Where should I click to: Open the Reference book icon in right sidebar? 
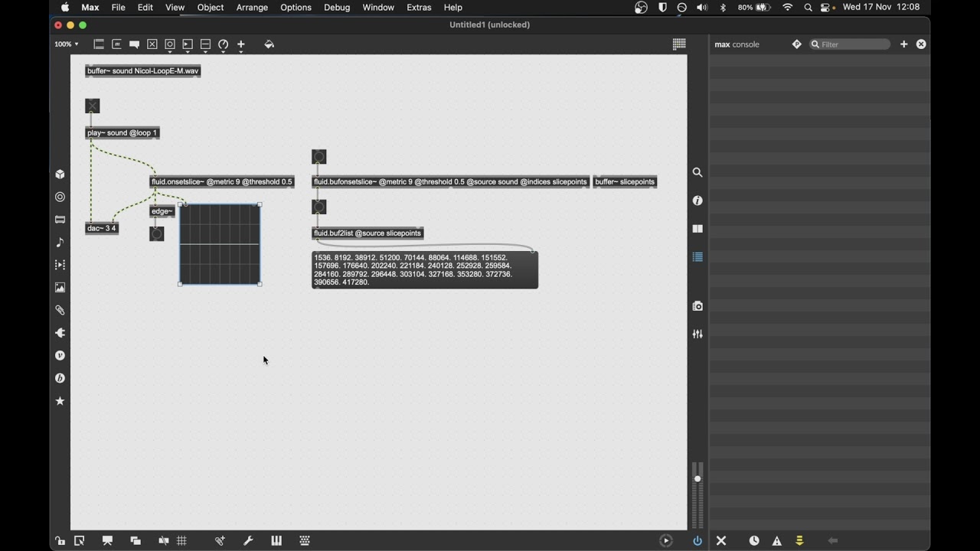(x=697, y=229)
